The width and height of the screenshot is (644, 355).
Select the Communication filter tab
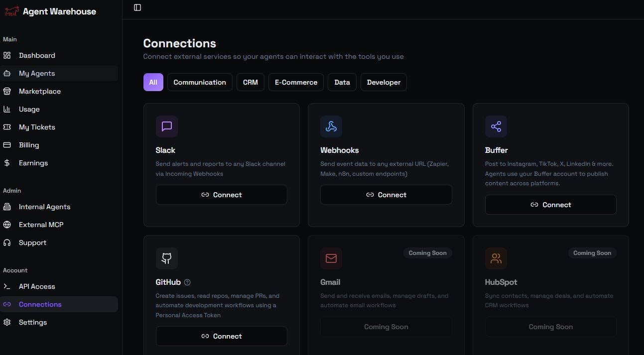pyautogui.click(x=200, y=82)
